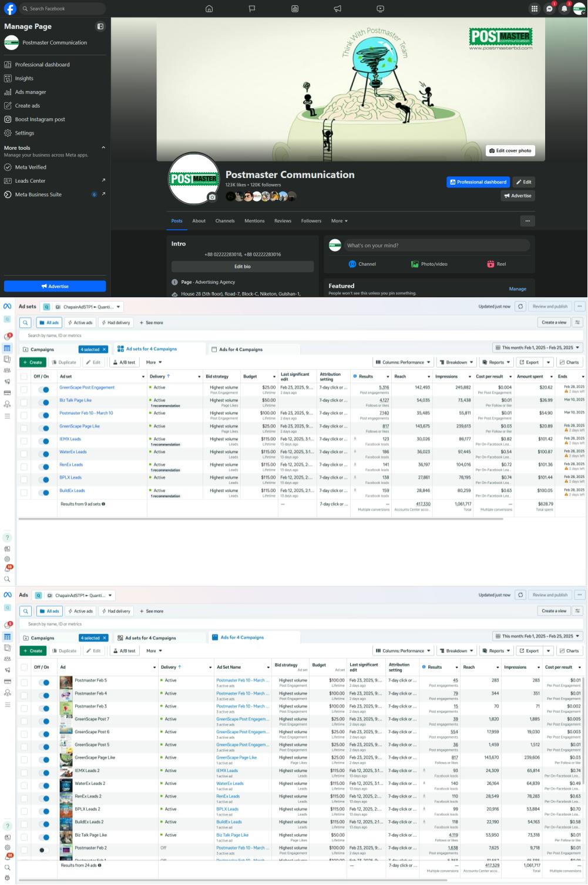Click the Search Facebook input field
This screenshot has height=885, width=588.
click(x=62, y=9)
